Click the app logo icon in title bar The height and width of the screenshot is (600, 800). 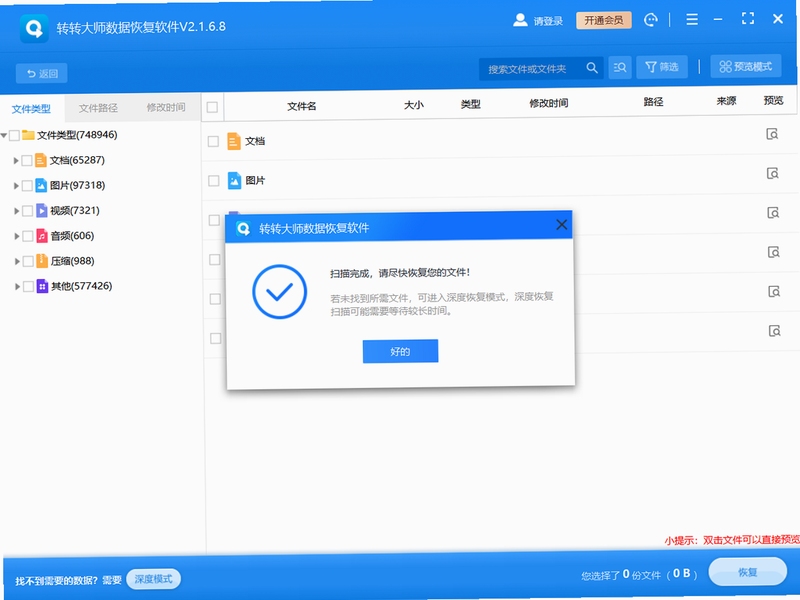(34, 29)
